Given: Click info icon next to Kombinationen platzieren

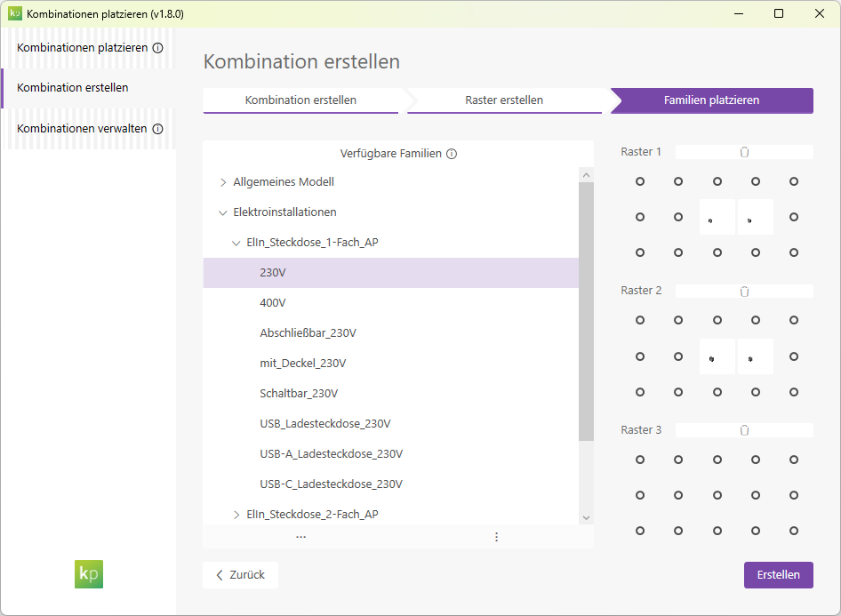Looking at the screenshot, I should [x=157, y=48].
